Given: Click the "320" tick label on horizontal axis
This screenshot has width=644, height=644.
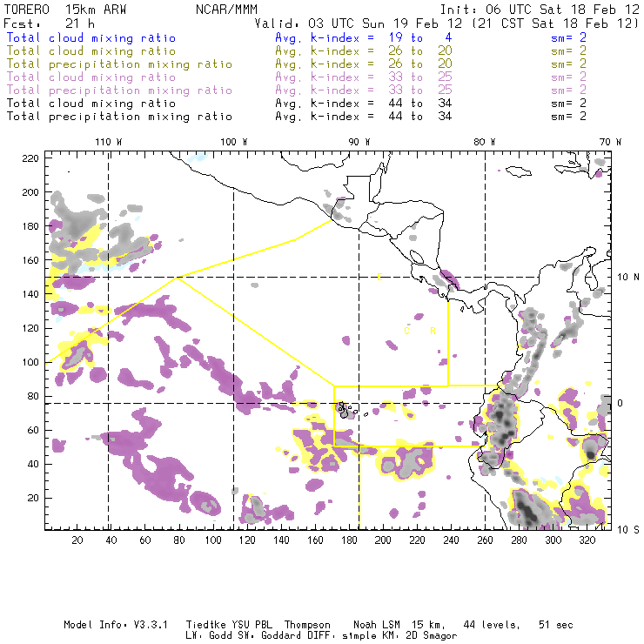Looking at the screenshot, I should (587, 540).
